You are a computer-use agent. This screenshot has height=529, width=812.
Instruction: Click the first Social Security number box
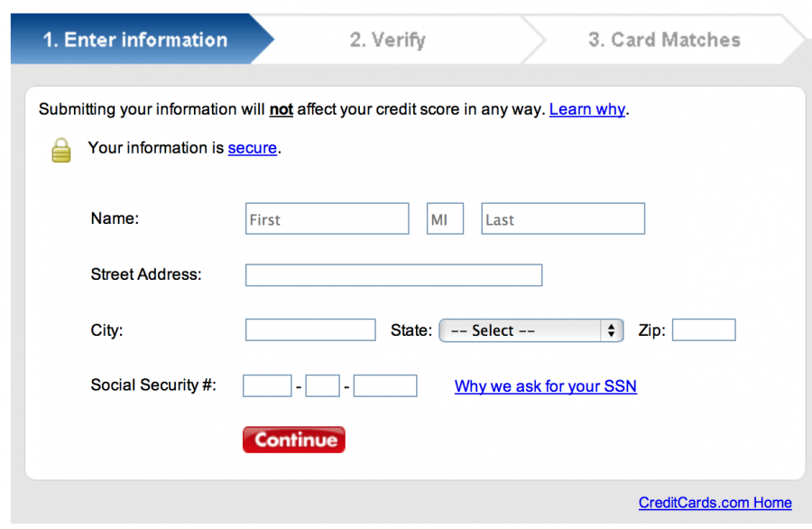(x=267, y=386)
